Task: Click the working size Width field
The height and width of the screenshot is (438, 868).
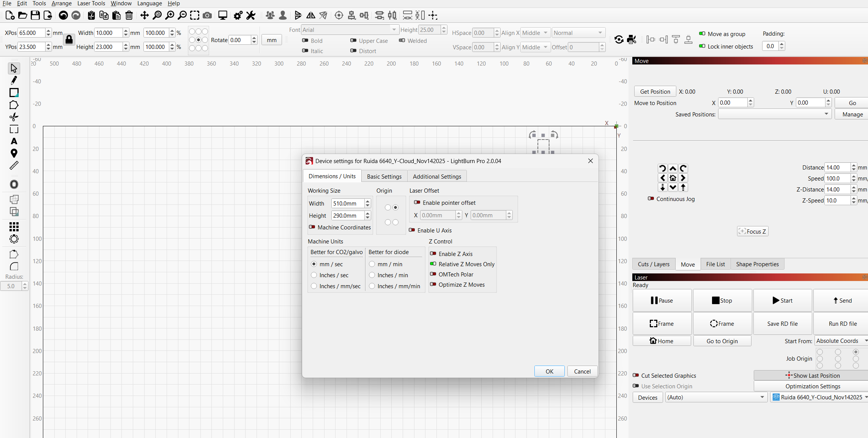Action: [x=347, y=203]
